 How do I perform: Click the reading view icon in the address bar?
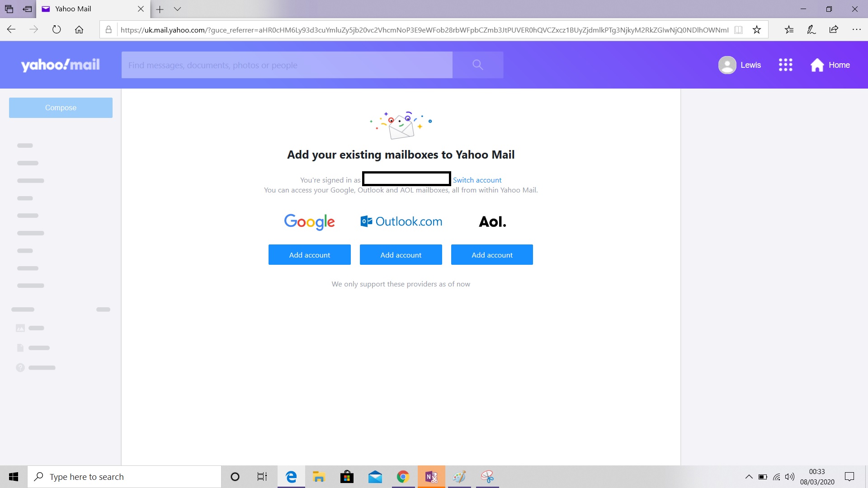pos(738,29)
